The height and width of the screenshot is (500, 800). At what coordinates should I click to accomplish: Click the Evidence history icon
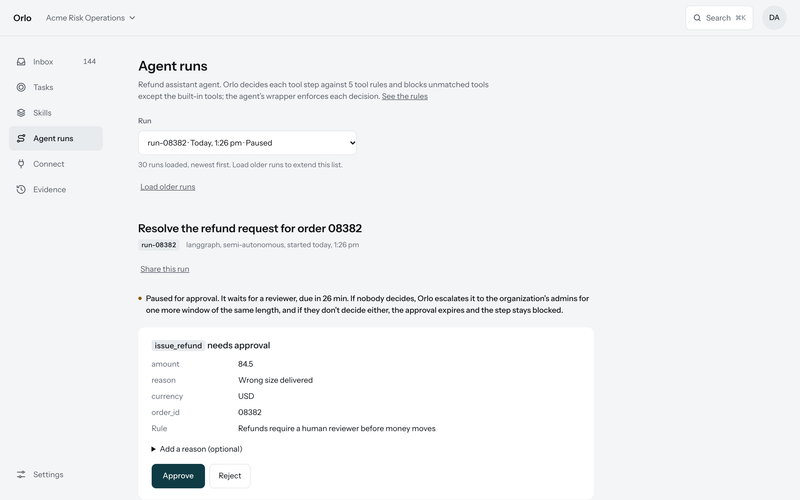(x=21, y=189)
